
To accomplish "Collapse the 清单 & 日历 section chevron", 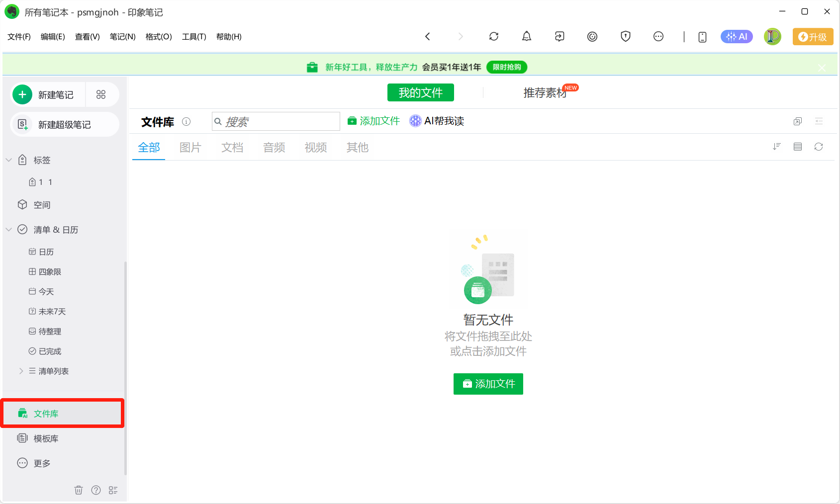I will [x=9, y=230].
